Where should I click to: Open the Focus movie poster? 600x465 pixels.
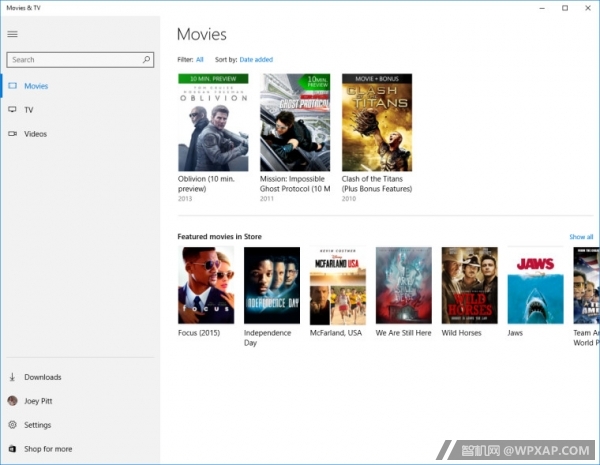point(206,285)
